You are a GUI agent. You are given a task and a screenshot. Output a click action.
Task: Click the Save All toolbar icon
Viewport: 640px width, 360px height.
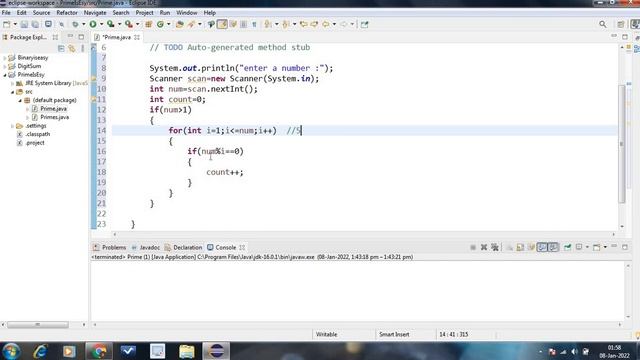35,24
